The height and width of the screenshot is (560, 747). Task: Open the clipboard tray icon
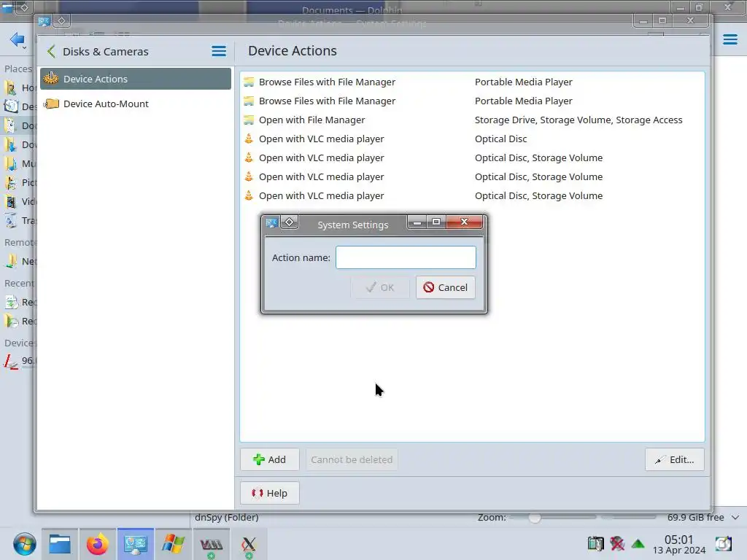coord(595,543)
